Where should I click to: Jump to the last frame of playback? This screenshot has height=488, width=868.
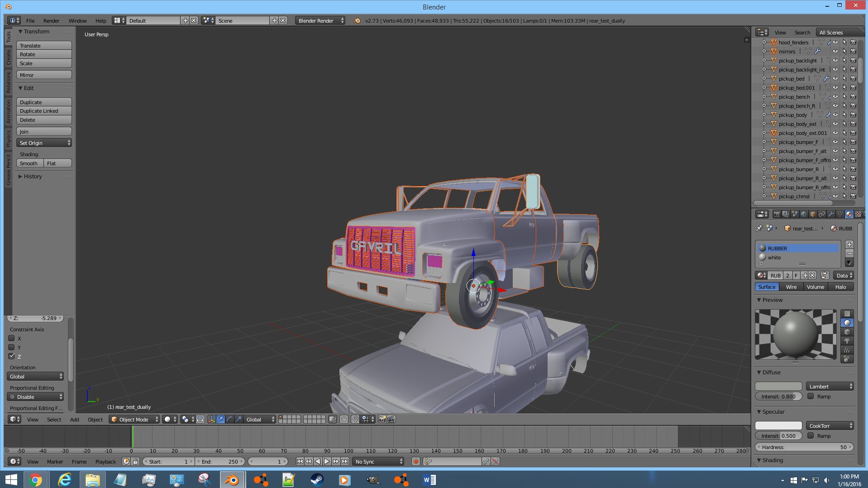tap(345, 461)
